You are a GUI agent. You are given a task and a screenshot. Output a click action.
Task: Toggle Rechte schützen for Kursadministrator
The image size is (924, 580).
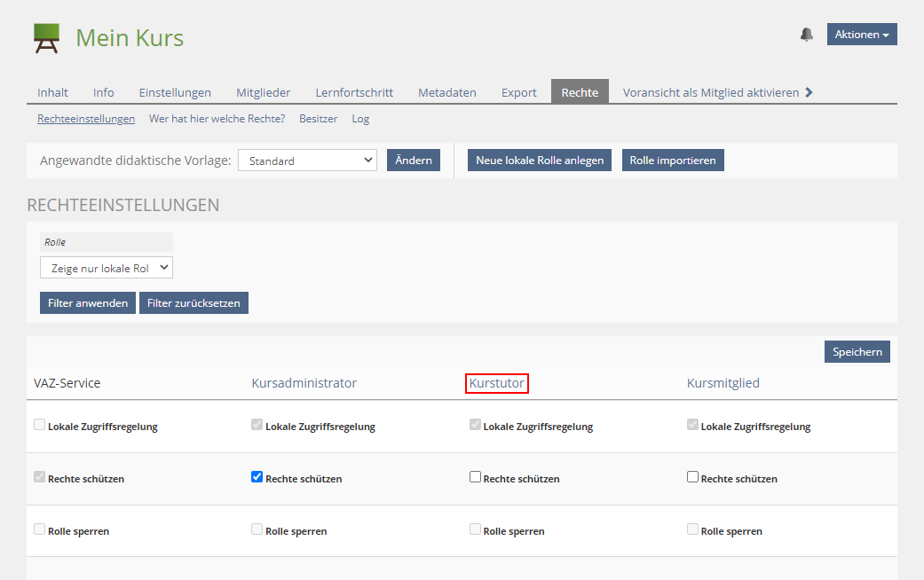tap(257, 477)
